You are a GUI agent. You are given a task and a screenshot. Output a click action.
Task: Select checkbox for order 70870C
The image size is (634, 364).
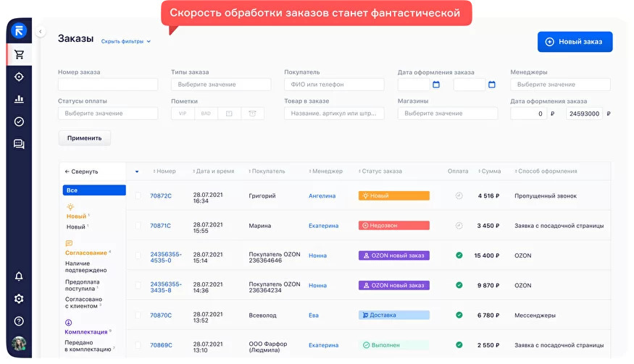pyautogui.click(x=138, y=315)
